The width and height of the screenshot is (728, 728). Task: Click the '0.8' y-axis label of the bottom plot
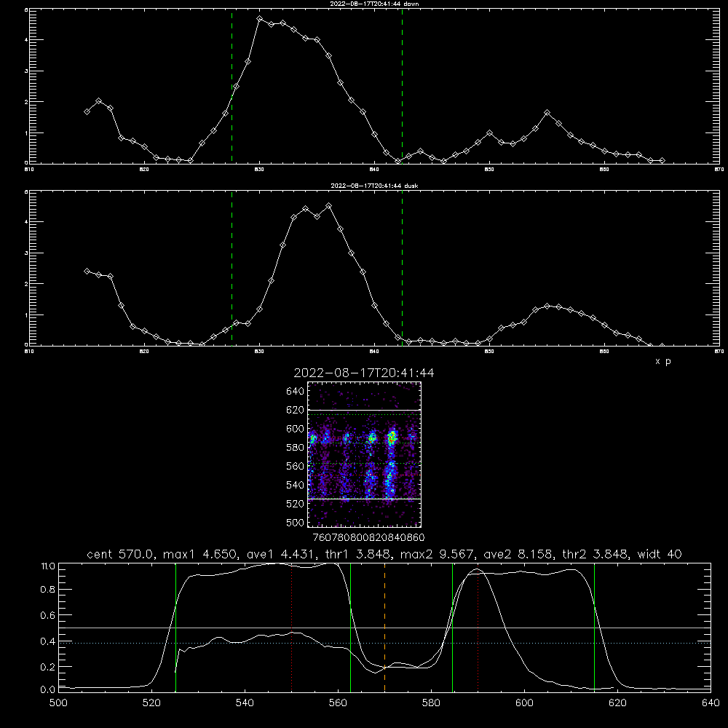pos(47,589)
